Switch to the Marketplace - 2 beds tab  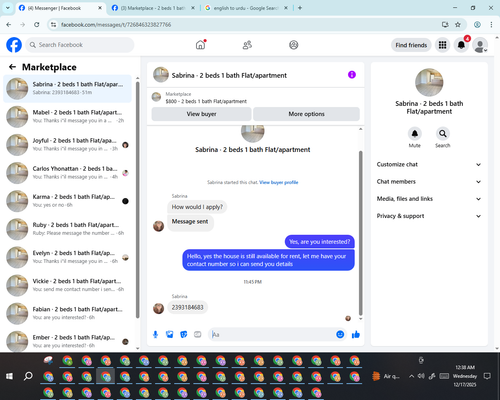coord(153,8)
